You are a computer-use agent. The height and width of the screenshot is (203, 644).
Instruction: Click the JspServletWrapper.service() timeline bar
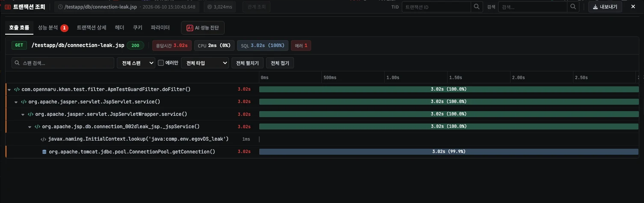click(448, 114)
